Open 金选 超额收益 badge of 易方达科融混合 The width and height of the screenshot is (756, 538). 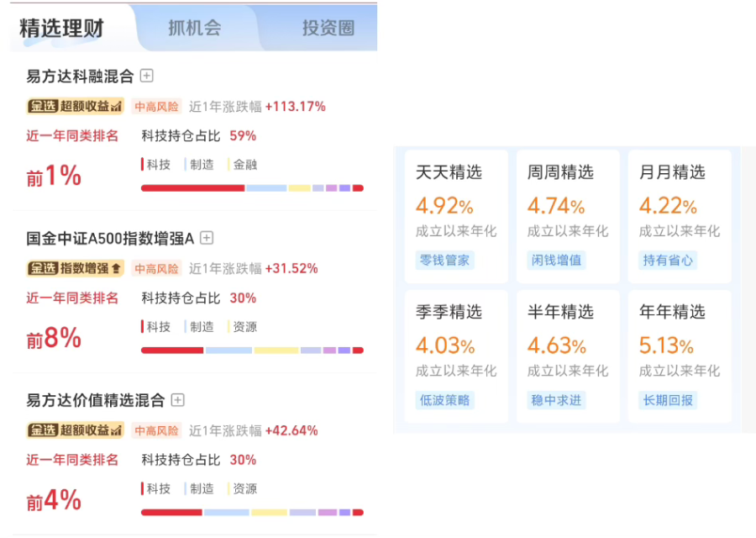pyautogui.click(x=76, y=106)
